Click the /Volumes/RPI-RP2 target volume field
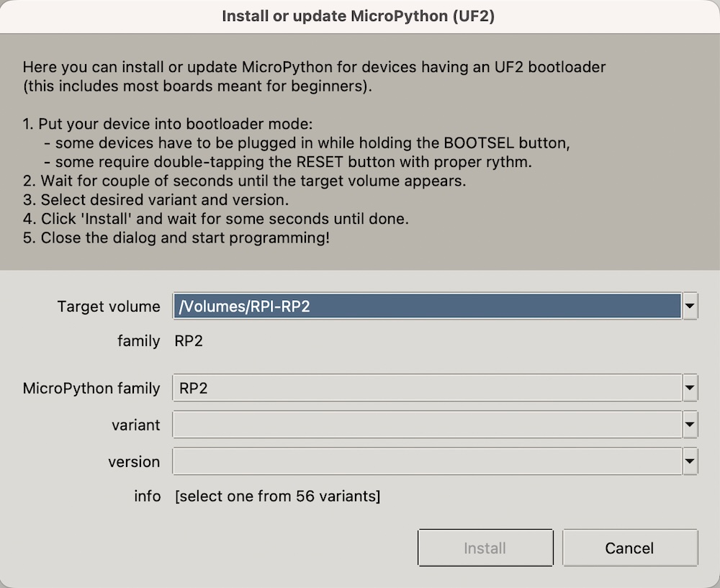 (x=426, y=307)
